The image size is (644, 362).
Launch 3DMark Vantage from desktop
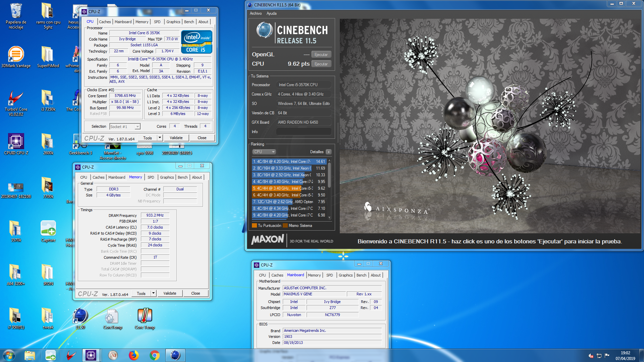(16, 57)
